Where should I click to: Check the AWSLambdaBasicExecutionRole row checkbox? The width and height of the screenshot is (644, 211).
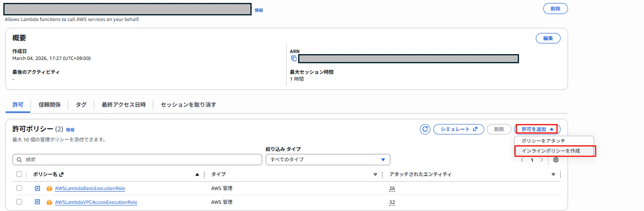point(19,188)
